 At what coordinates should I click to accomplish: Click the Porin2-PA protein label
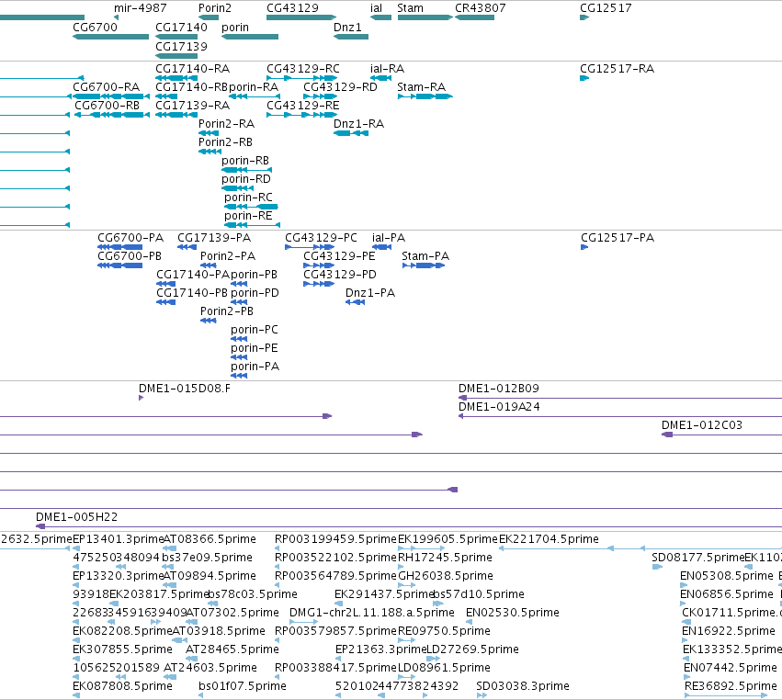(227, 257)
